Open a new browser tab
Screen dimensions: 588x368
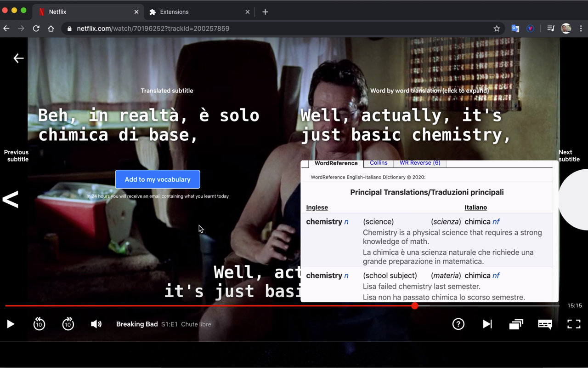(x=265, y=12)
